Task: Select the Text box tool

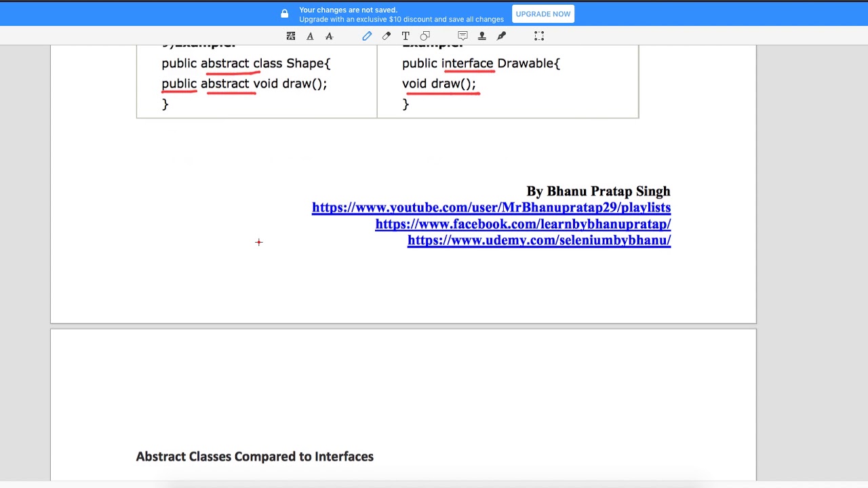Action: [x=406, y=36]
